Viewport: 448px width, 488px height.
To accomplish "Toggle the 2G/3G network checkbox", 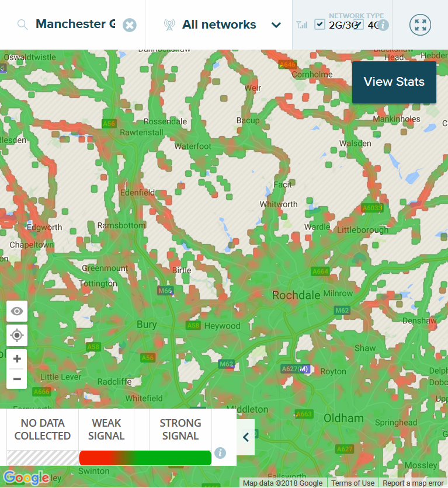I will click(x=319, y=25).
